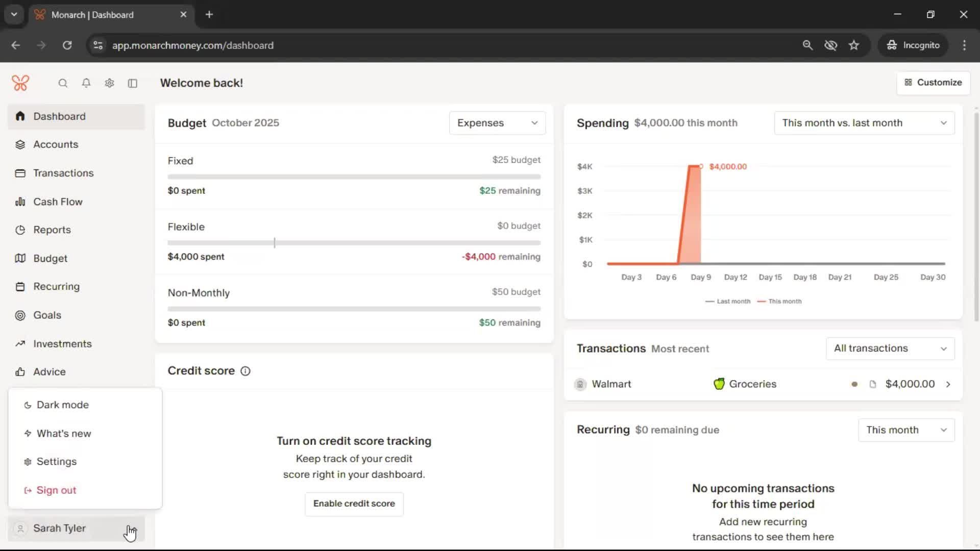Collapse sidebar using the panel toggle icon
The width and height of the screenshot is (980, 551).
[133, 83]
